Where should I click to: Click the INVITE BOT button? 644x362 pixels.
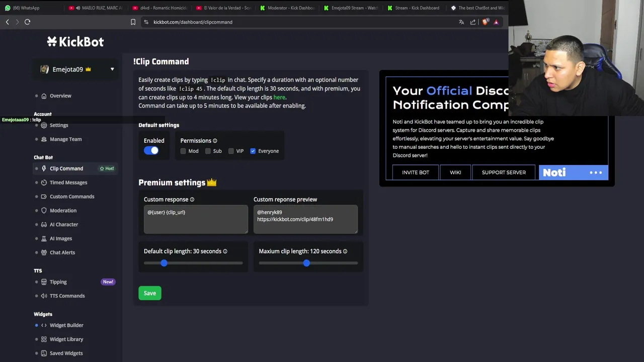416,172
